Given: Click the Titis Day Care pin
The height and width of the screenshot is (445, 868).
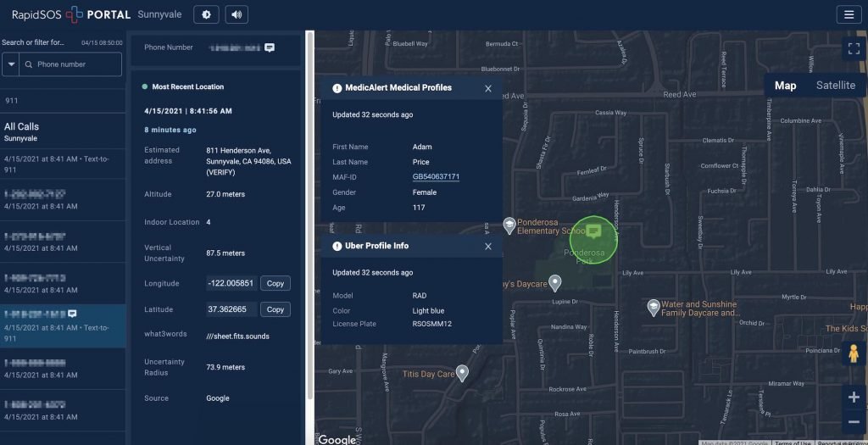Looking at the screenshot, I should pyautogui.click(x=462, y=373).
